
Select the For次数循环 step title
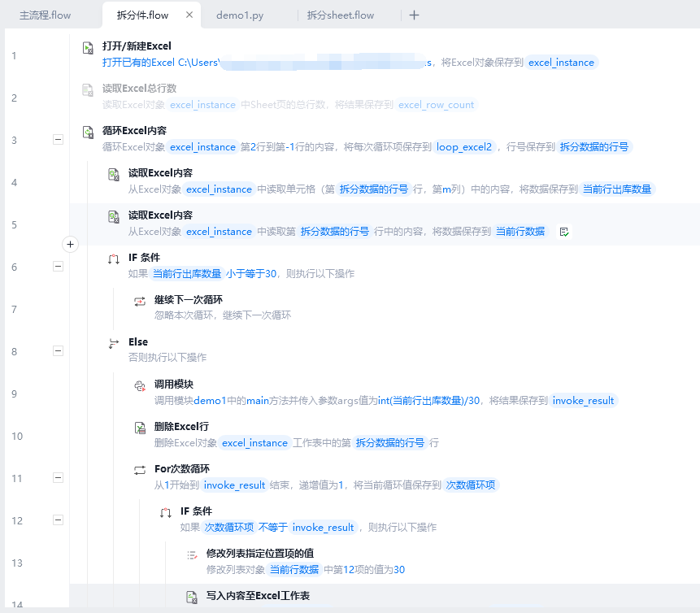coord(182,469)
